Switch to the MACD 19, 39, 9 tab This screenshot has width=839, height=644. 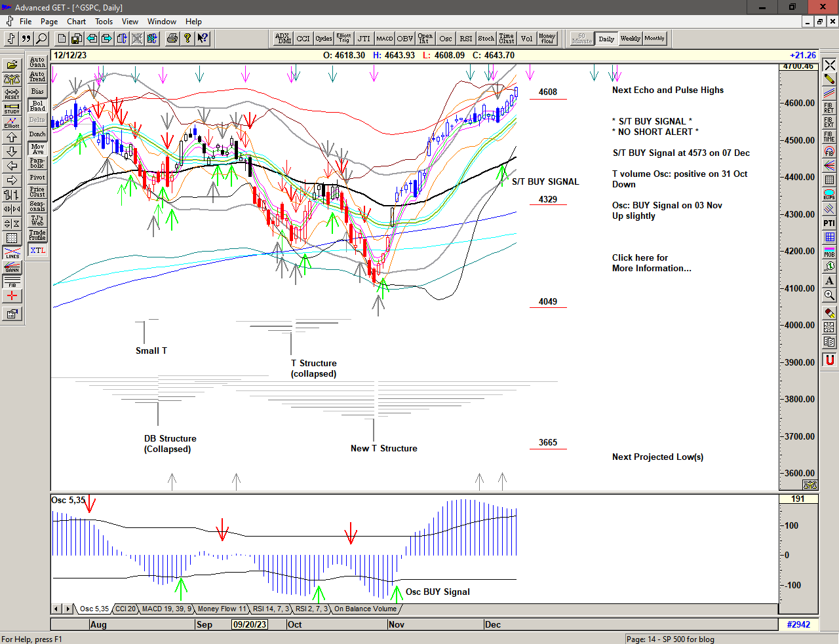(x=166, y=609)
